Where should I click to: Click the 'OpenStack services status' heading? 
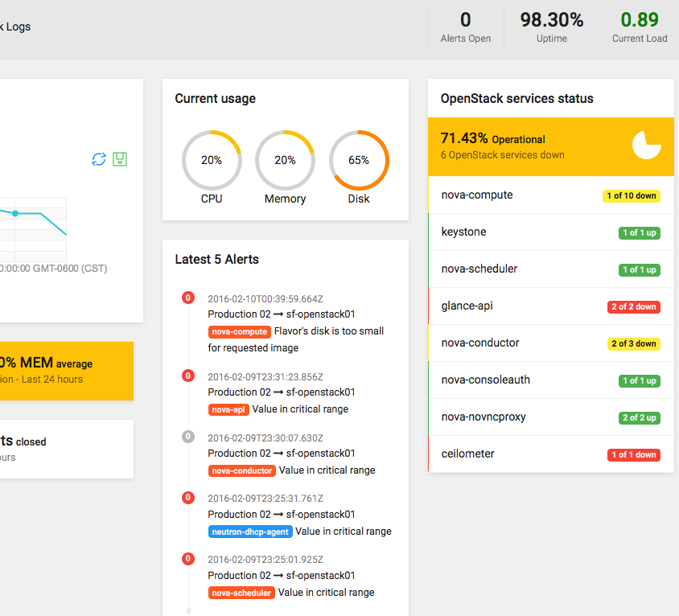click(517, 99)
